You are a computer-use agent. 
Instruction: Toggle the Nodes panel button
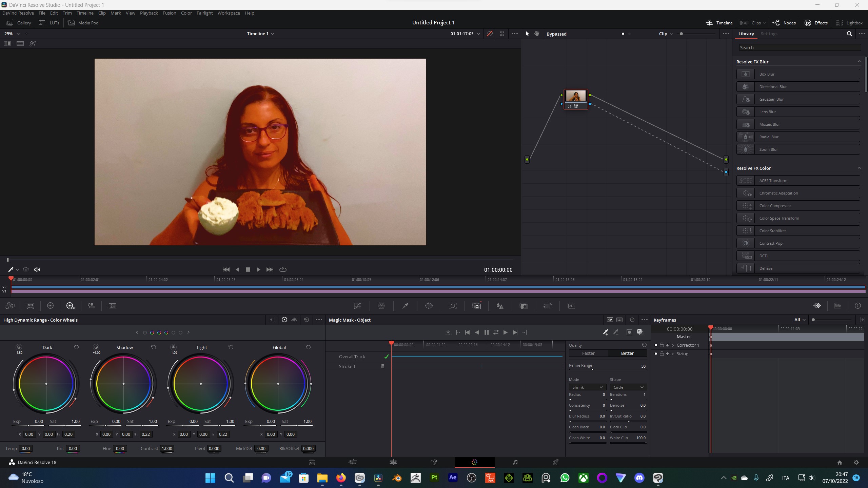click(x=784, y=23)
